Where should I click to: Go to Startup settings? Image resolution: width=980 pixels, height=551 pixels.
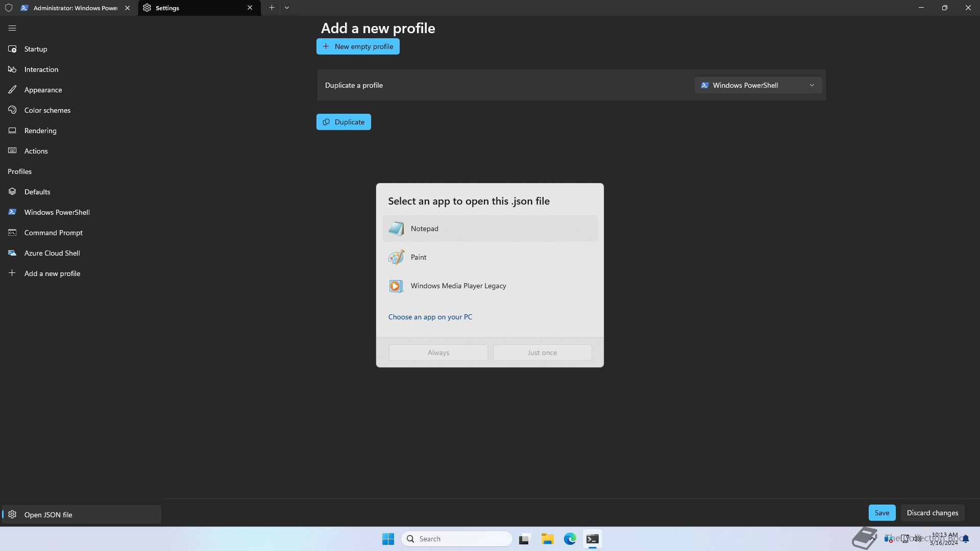pyautogui.click(x=82, y=49)
